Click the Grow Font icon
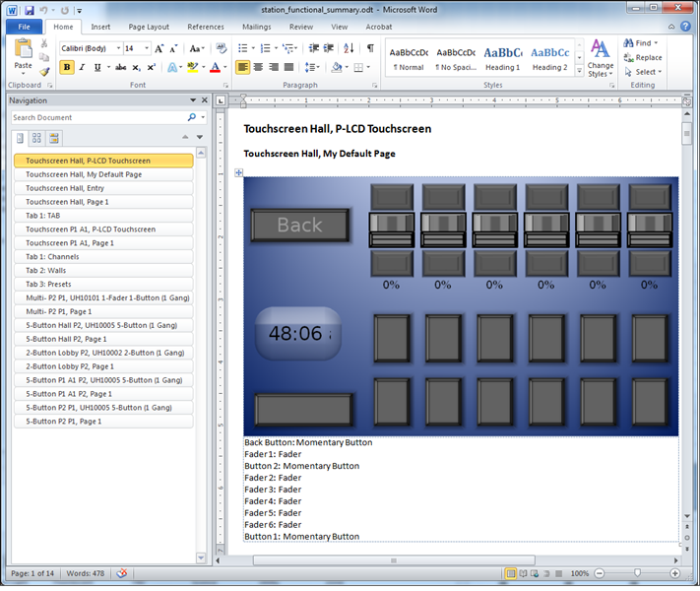Screen dimensions: 700x591 pyautogui.click(x=159, y=48)
